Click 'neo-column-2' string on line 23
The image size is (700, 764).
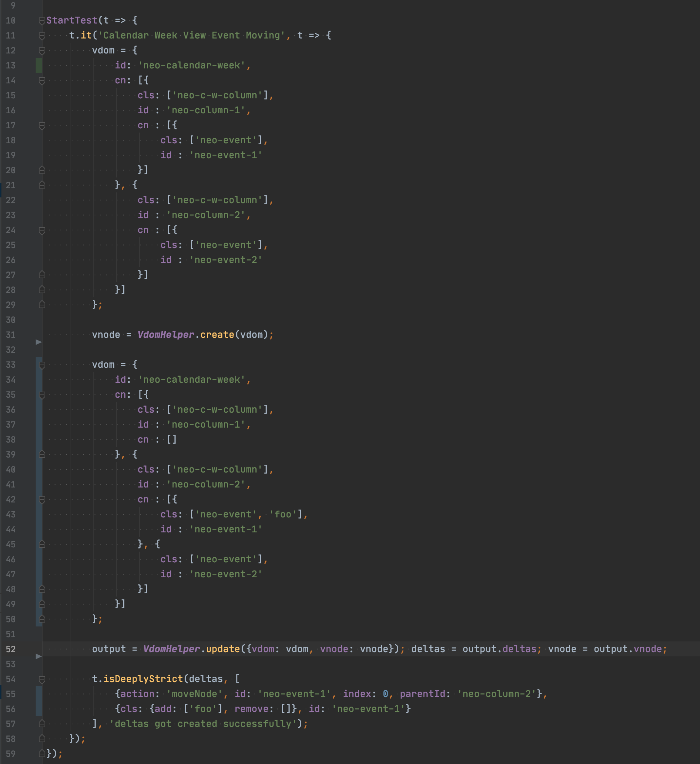pos(206,215)
